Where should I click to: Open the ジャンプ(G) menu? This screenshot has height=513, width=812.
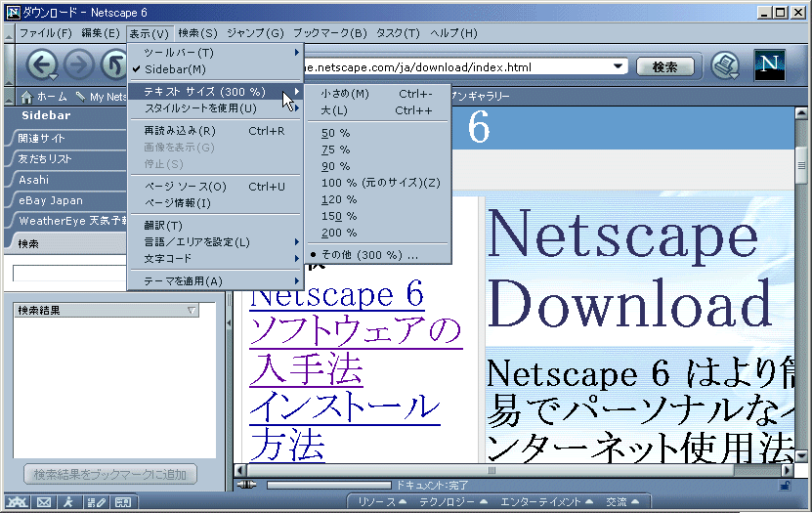click(255, 33)
